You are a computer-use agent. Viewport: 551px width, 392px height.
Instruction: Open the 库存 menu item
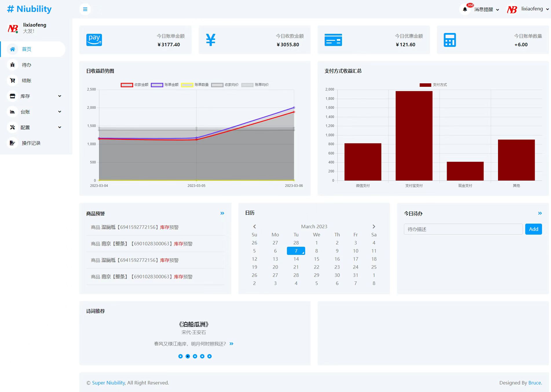pyautogui.click(x=33, y=96)
